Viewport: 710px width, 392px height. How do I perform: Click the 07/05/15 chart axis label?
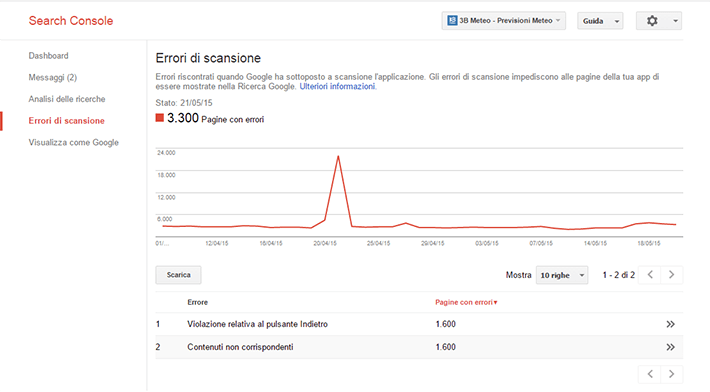click(541, 244)
